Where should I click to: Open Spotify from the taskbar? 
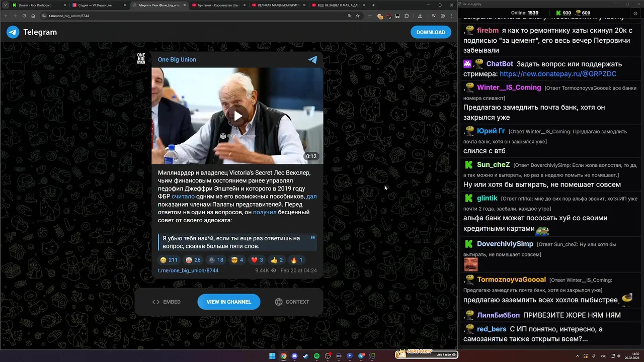[x=316, y=356]
